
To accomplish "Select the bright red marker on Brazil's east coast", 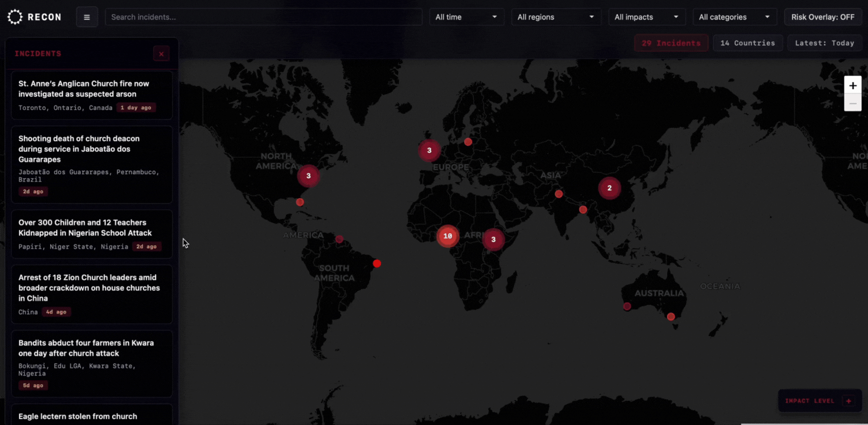I will (377, 264).
